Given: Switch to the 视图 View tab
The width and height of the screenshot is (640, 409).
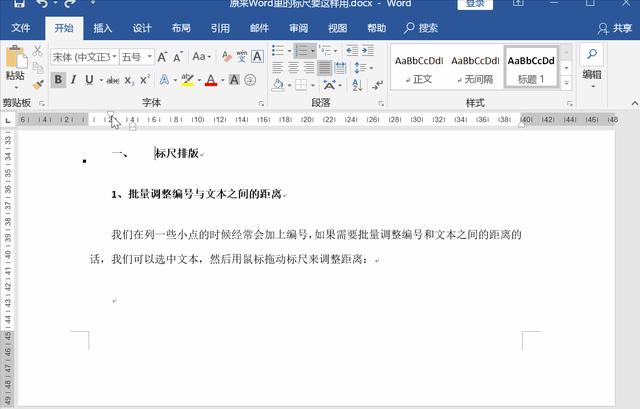Looking at the screenshot, I should [338, 28].
